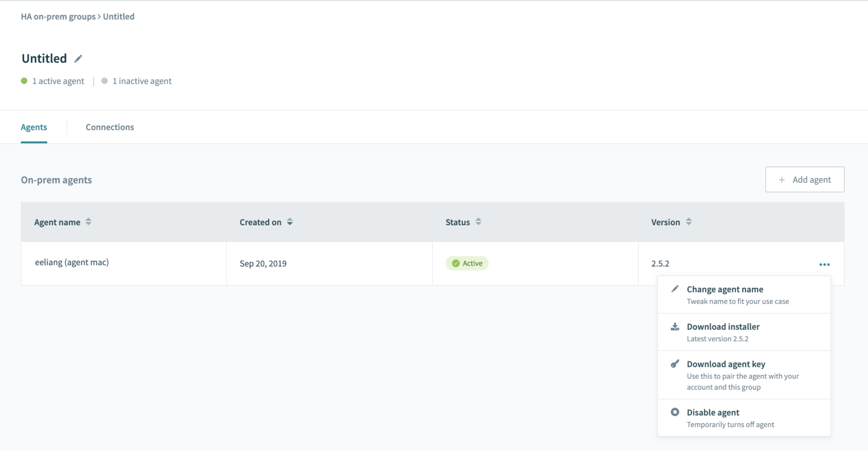Click the stop icon beside Disable agent
Screen dimensions: 868x451
click(x=675, y=412)
